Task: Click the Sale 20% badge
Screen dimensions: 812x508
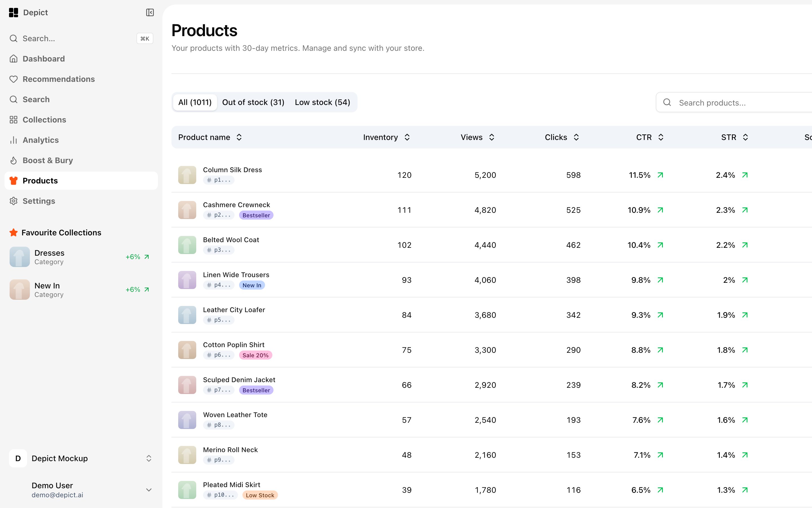Action: click(255, 355)
